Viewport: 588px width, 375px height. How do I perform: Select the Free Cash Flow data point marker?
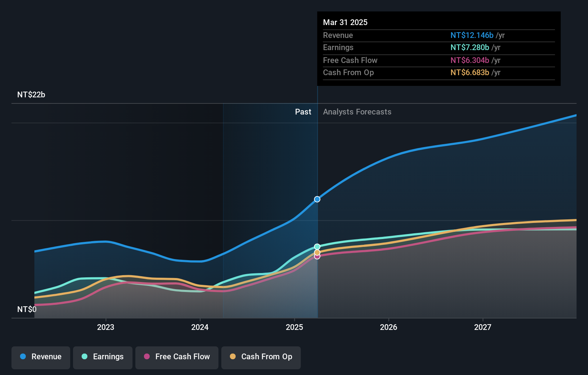click(x=317, y=256)
